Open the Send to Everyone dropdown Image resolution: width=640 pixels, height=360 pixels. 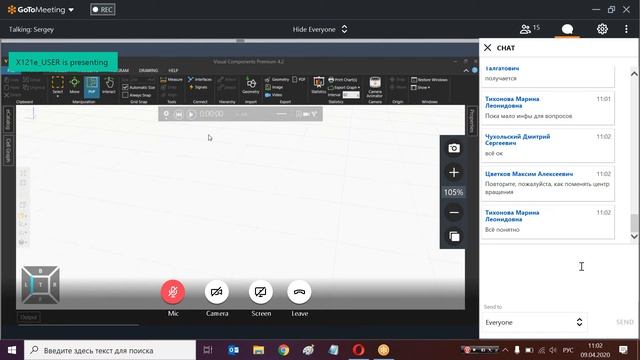click(x=534, y=322)
